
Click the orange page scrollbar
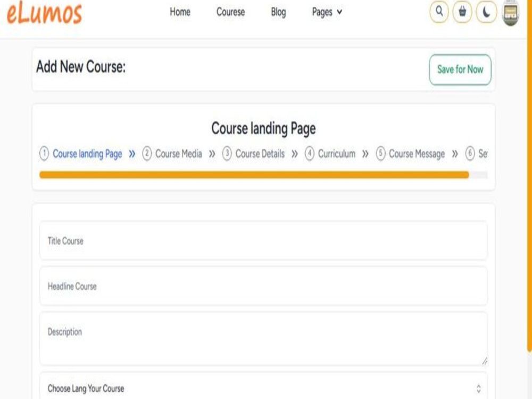click(x=529, y=177)
